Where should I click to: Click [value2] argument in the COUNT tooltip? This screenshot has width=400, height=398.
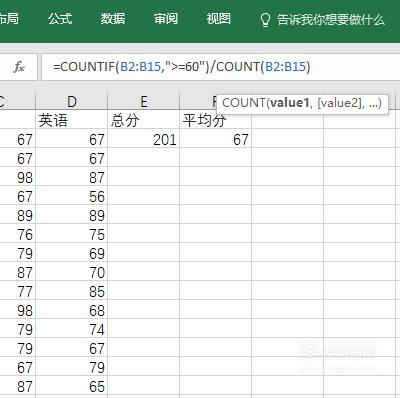[340, 103]
